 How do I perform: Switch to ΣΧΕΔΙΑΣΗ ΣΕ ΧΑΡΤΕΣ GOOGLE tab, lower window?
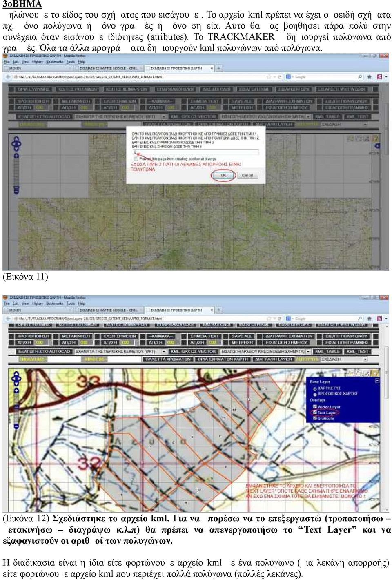[109, 310]
